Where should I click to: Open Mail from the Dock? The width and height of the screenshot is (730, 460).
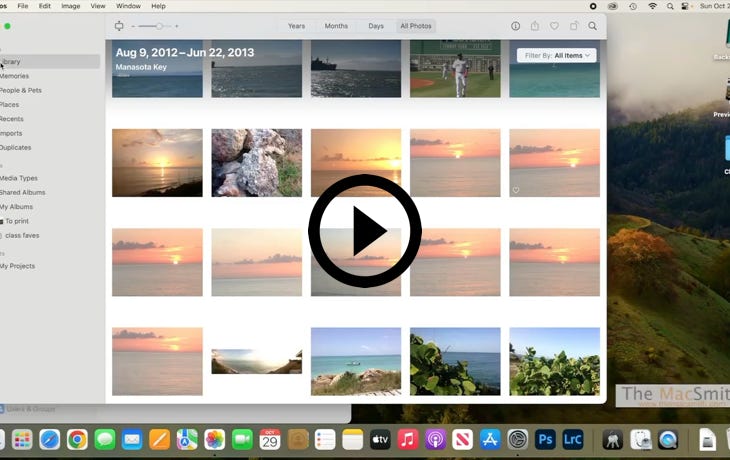132,440
